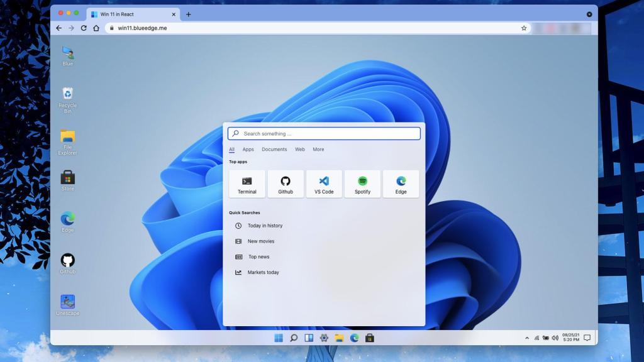Open Microsoft Store from the taskbar

coord(370,337)
